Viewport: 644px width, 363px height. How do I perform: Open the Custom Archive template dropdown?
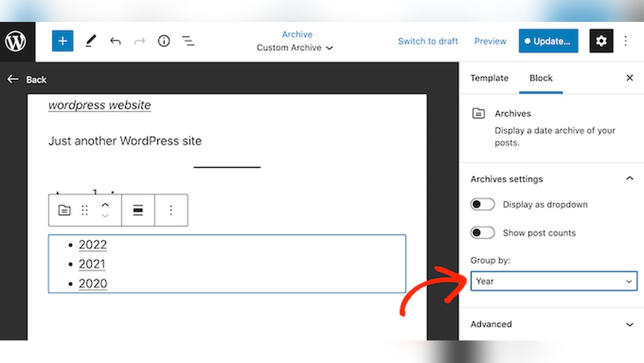[x=294, y=48]
